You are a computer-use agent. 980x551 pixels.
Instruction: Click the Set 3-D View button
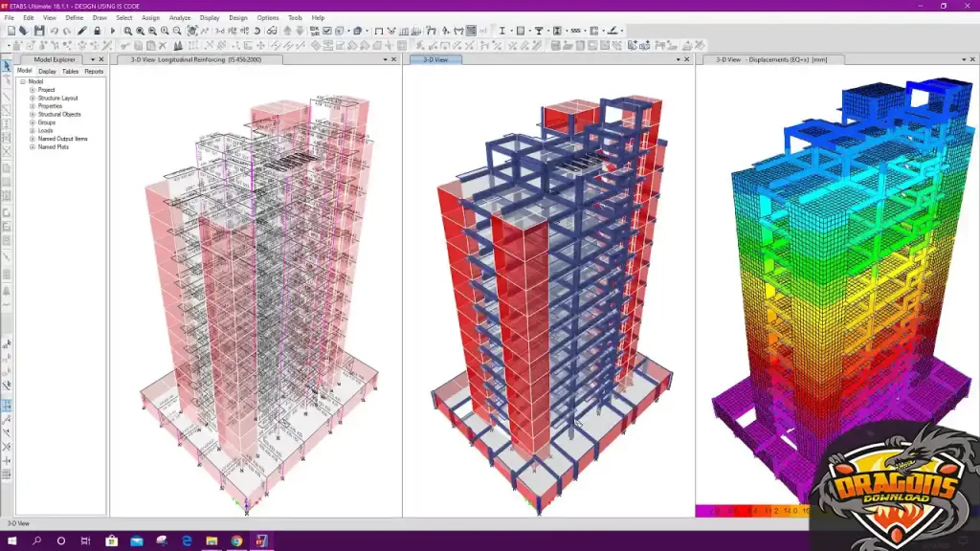219,31
